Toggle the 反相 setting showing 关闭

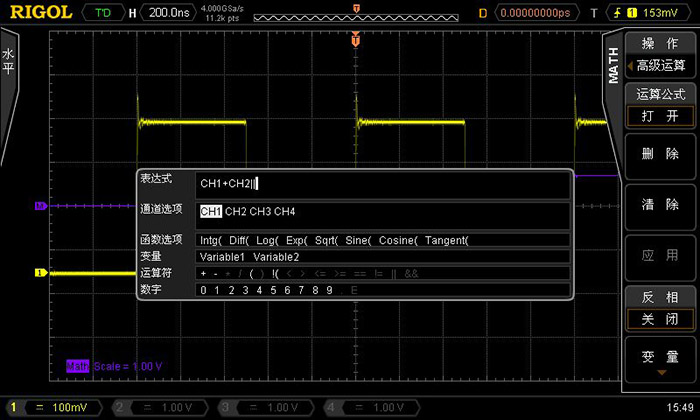660,319
